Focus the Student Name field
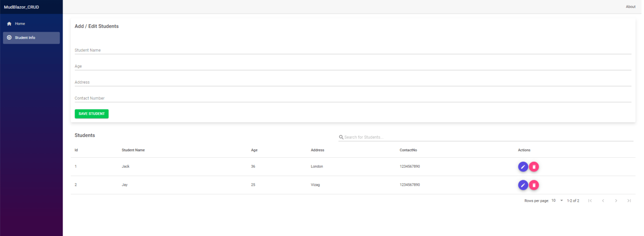Screen dimensions: 644x236 (352, 50)
